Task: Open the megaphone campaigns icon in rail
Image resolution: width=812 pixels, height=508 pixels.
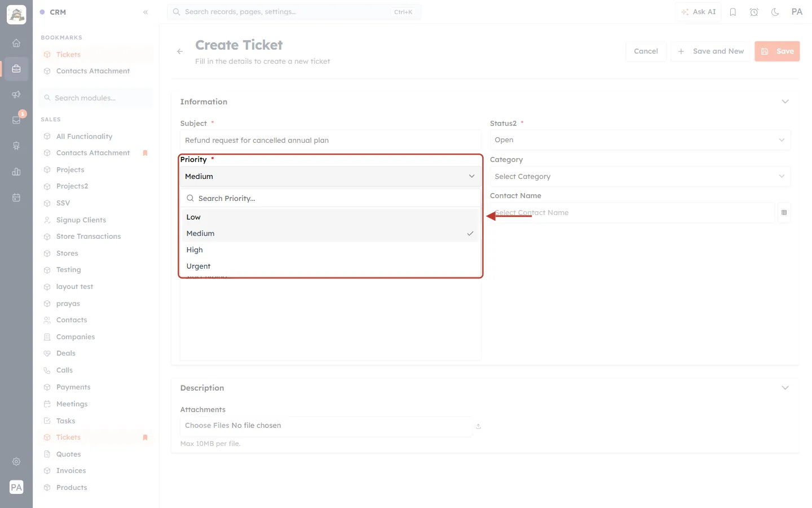Action: 16,94
